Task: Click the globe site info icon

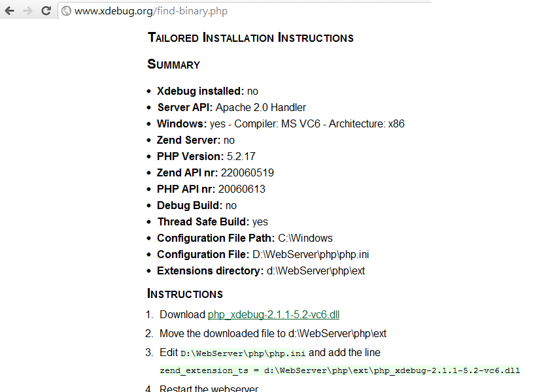Action: point(66,11)
